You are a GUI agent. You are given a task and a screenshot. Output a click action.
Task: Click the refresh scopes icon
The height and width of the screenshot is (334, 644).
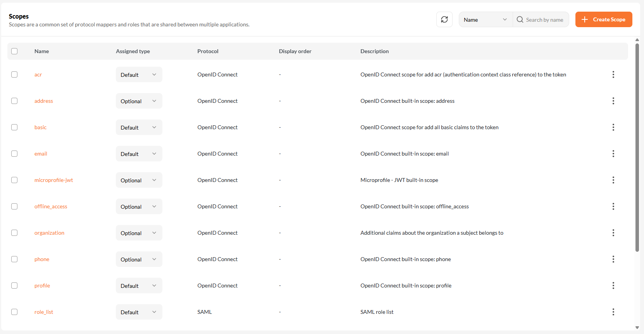click(x=444, y=19)
